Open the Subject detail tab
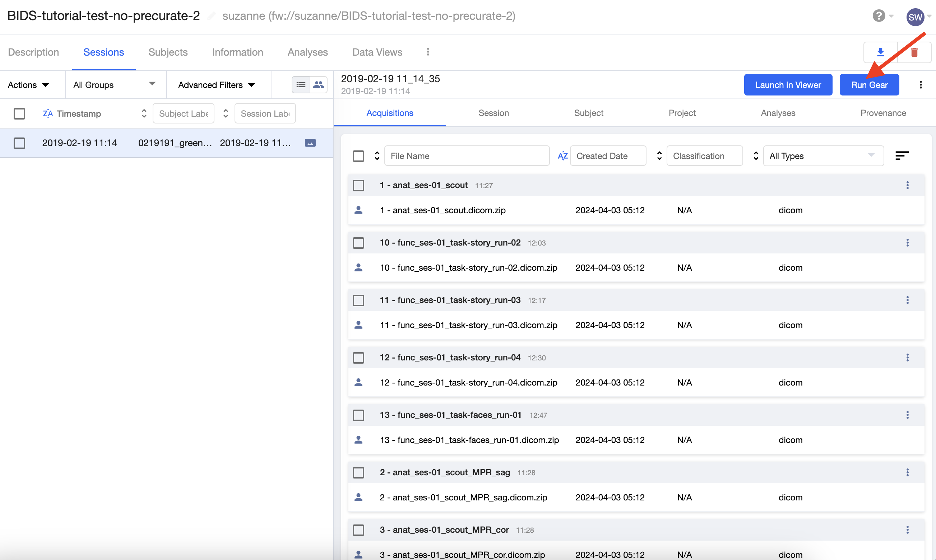This screenshot has height=560, width=936. click(588, 113)
